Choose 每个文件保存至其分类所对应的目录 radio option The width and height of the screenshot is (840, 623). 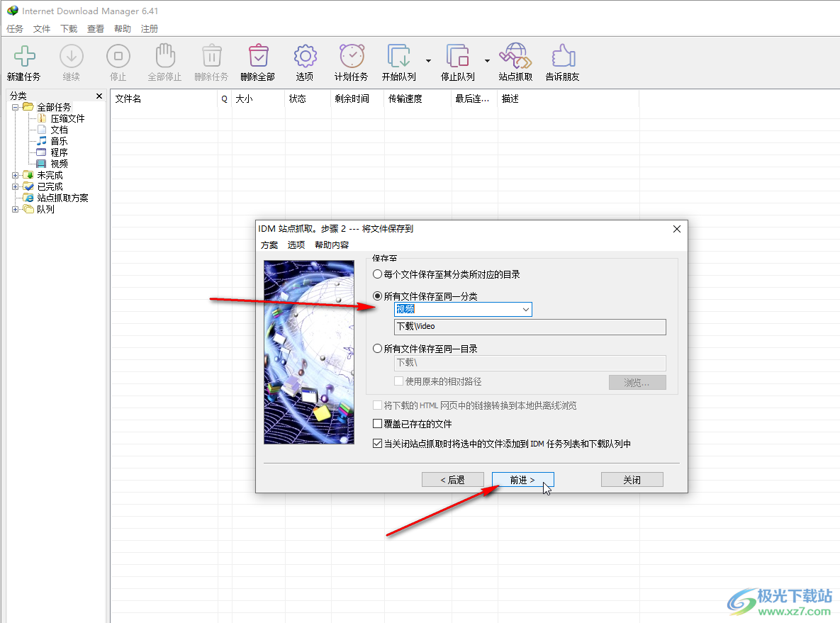[378, 274]
